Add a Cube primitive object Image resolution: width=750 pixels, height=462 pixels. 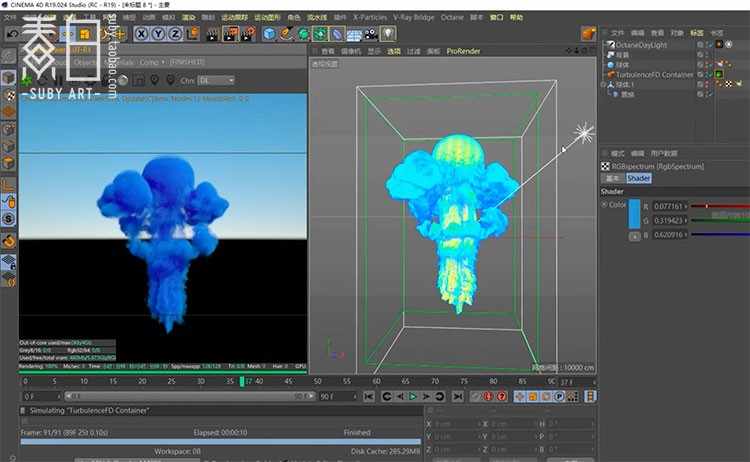(269, 34)
